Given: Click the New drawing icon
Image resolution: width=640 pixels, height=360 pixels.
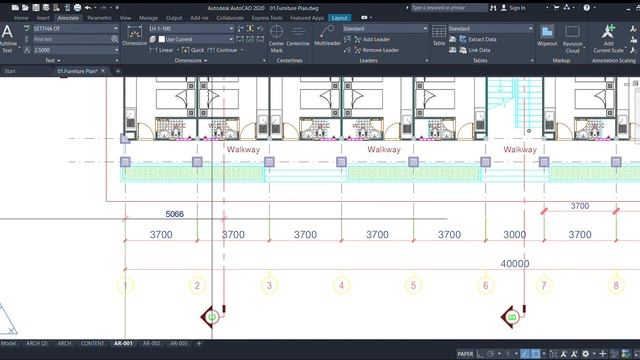Looking at the screenshot, I should tap(15, 8).
